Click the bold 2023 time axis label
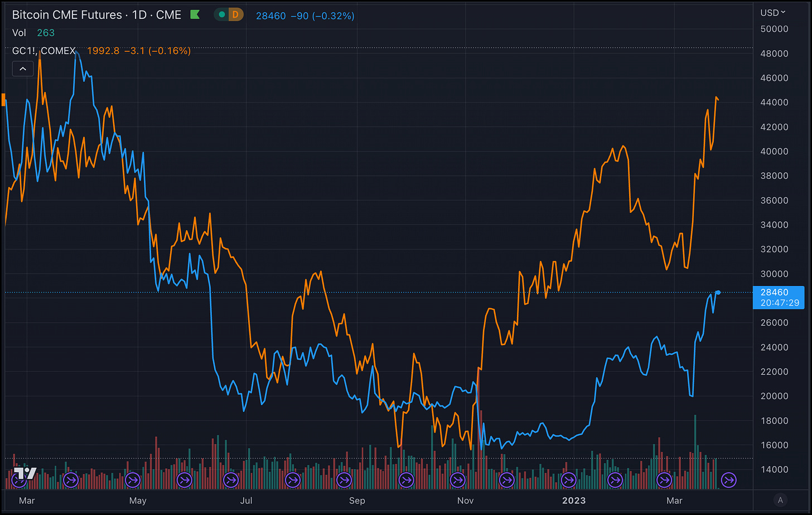Viewport: 812px width, 515px height. 574,501
